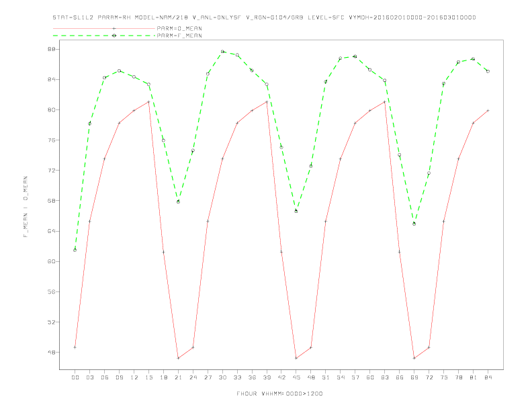Image resolution: width=532 pixels, height=411 pixels.
Task: Click y-axis tick label 80
Action: (51, 110)
